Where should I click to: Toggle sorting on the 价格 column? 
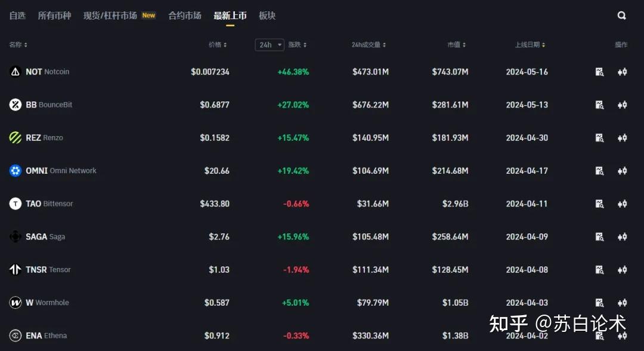click(x=224, y=44)
